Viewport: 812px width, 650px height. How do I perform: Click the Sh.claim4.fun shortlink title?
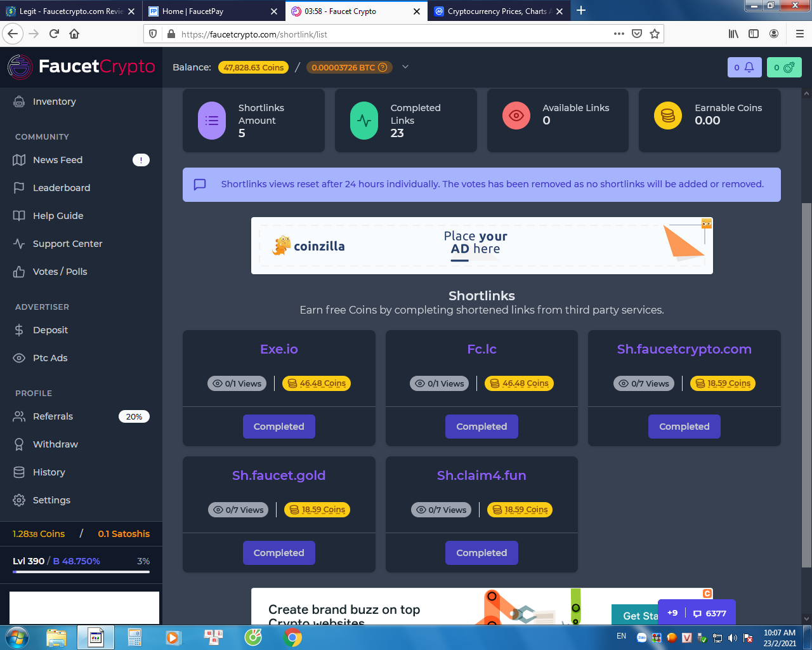click(481, 475)
